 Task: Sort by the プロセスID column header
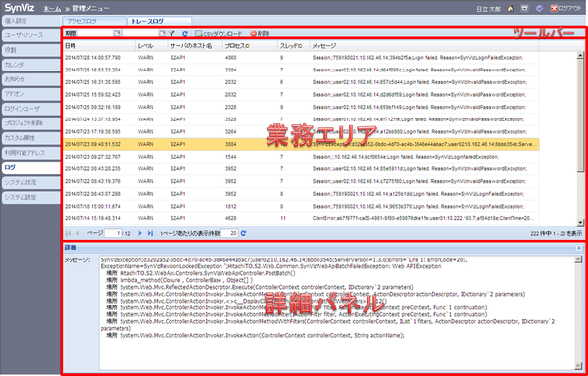point(250,46)
